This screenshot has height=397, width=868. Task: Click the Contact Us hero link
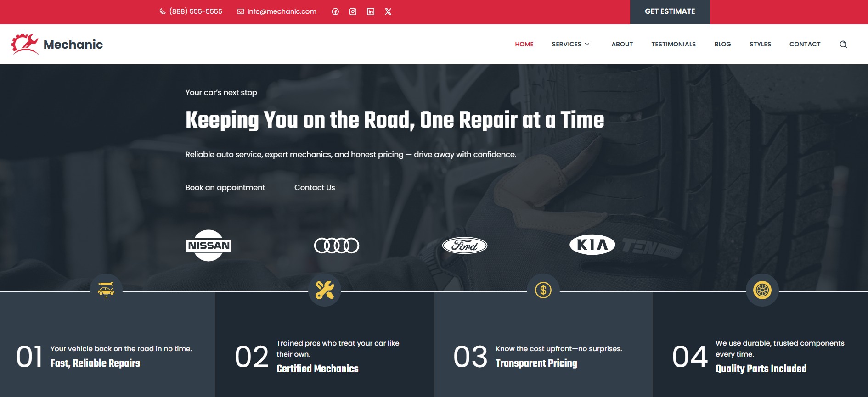[315, 188]
